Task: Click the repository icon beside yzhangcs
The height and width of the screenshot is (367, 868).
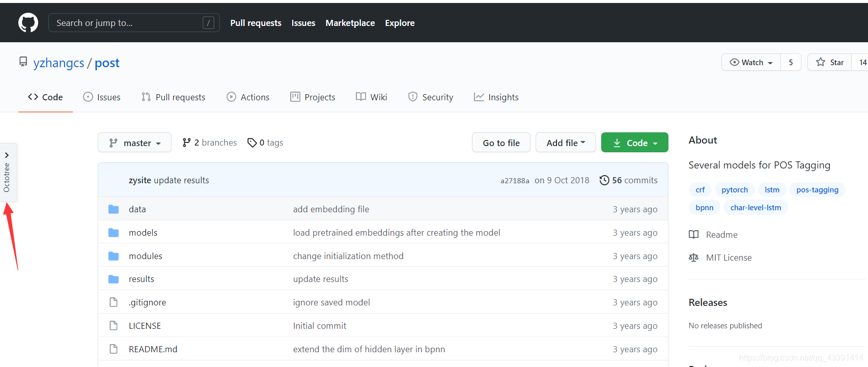Action: click(23, 62)
